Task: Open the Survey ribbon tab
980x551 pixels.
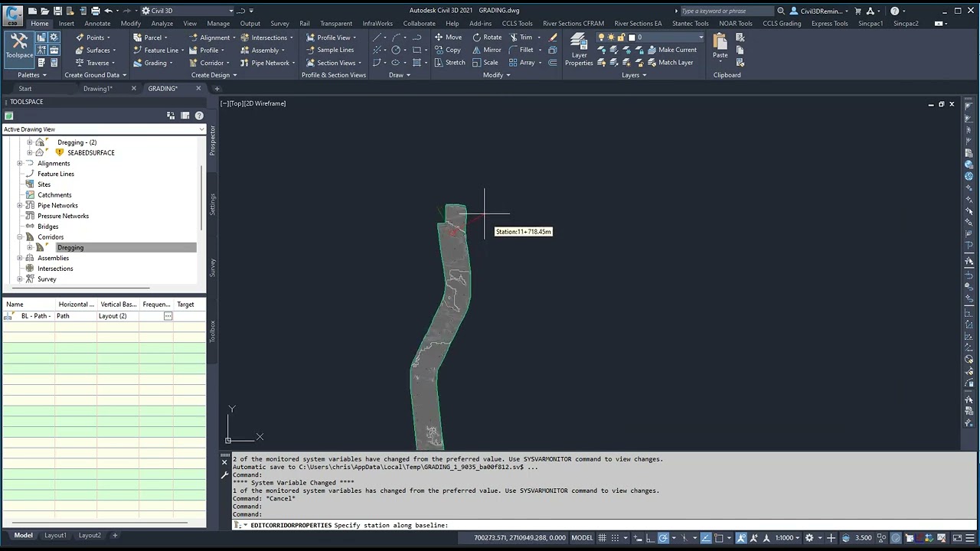Action: [279, 23]
